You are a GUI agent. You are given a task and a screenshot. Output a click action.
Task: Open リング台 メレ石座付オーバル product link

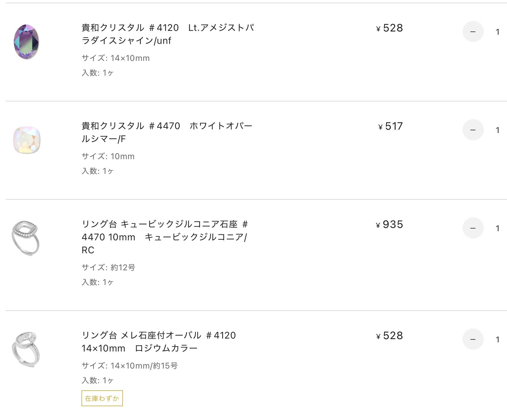[x=159, y=341]
